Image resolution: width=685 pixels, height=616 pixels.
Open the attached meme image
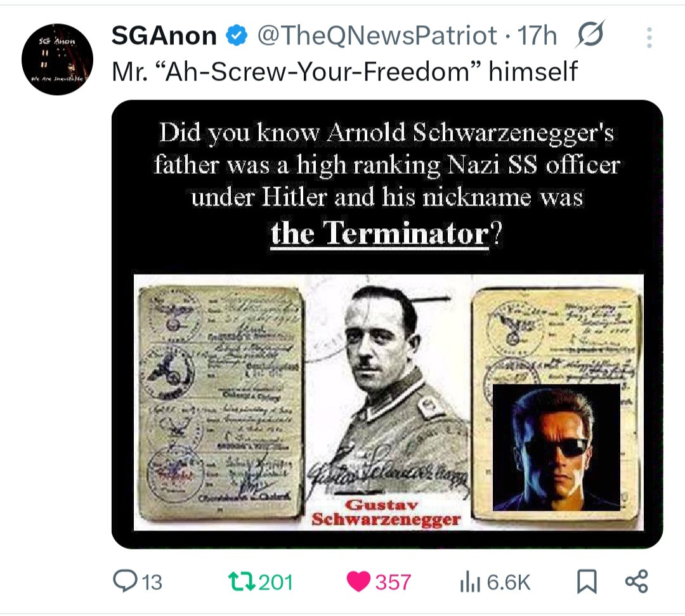[388, 324]
